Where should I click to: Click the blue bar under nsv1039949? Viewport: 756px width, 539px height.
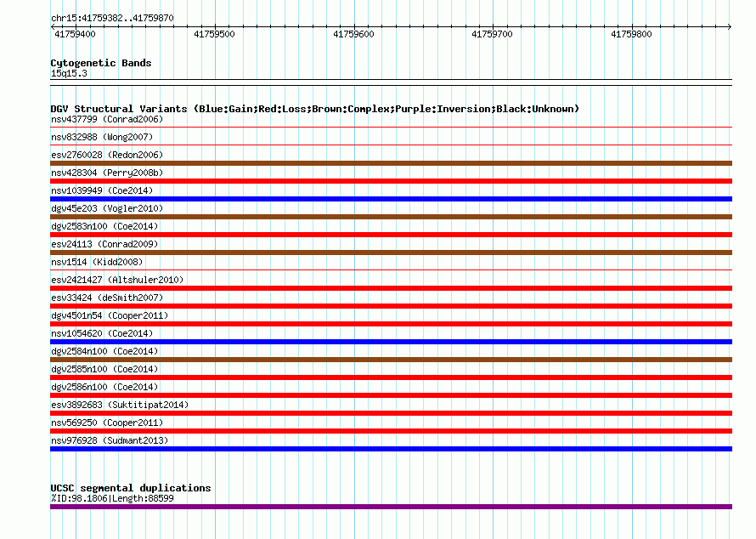[391, 199]
